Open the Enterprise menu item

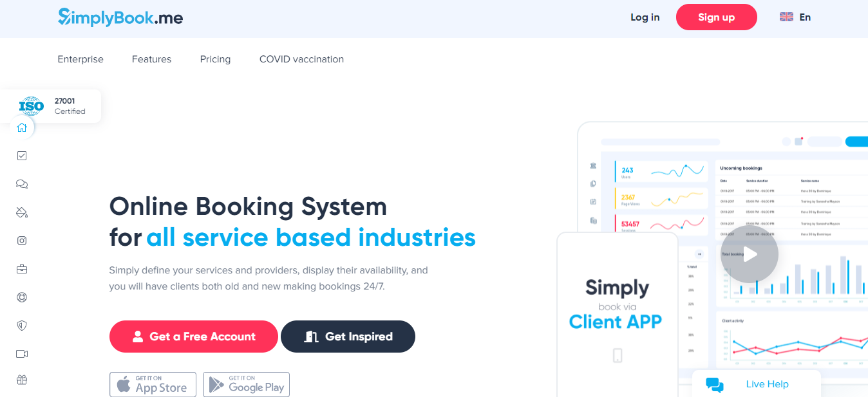[80, 59]
